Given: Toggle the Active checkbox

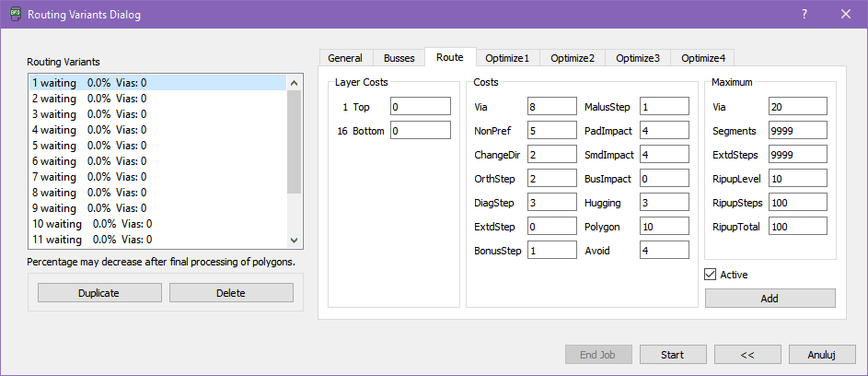Looking at the screenshot, I should (x=711, y=274).
